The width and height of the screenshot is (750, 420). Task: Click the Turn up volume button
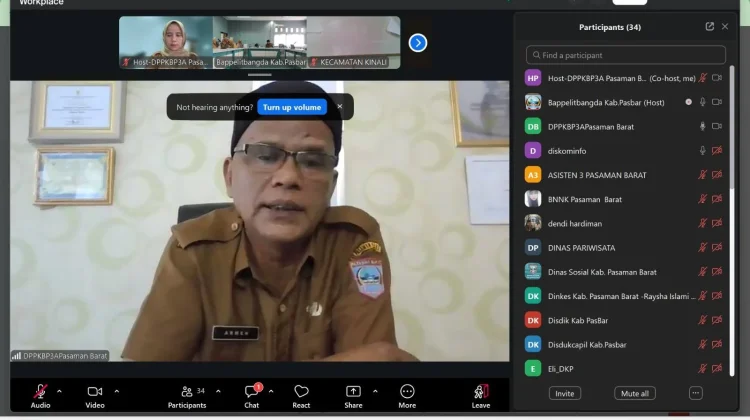tap(292, 107)
